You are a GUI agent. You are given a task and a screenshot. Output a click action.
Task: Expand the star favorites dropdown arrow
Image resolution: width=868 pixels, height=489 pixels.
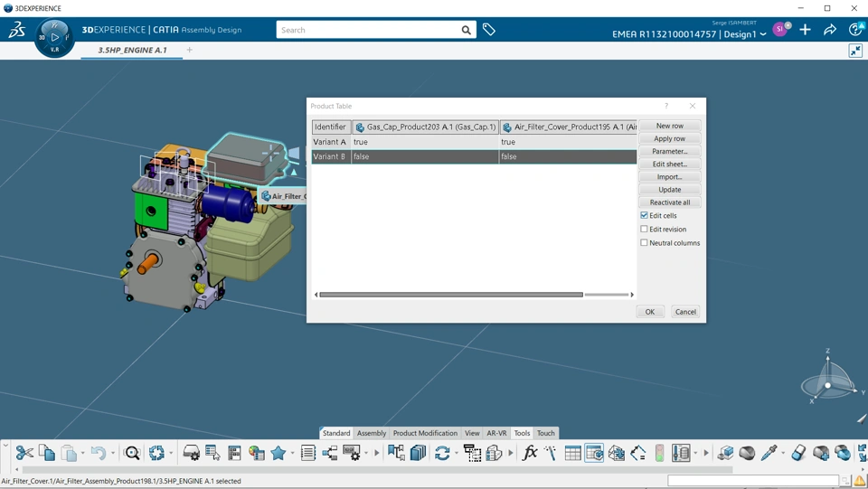tap(292, 454)
